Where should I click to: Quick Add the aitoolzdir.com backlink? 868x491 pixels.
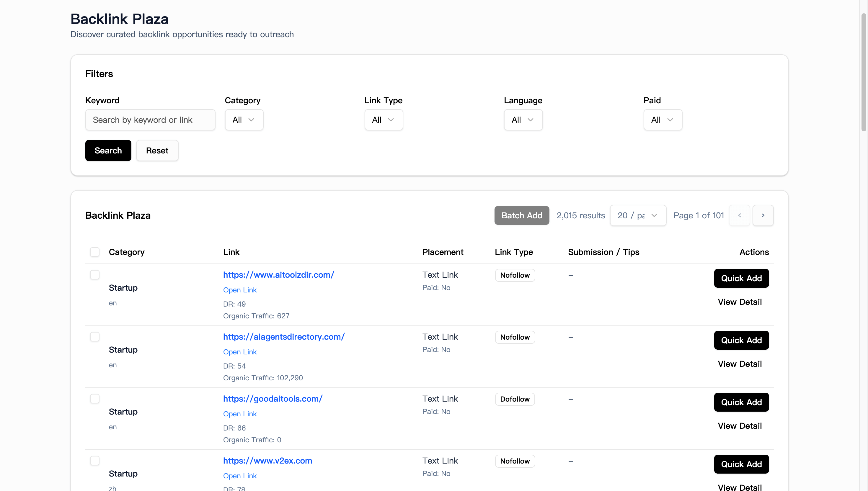741,278
